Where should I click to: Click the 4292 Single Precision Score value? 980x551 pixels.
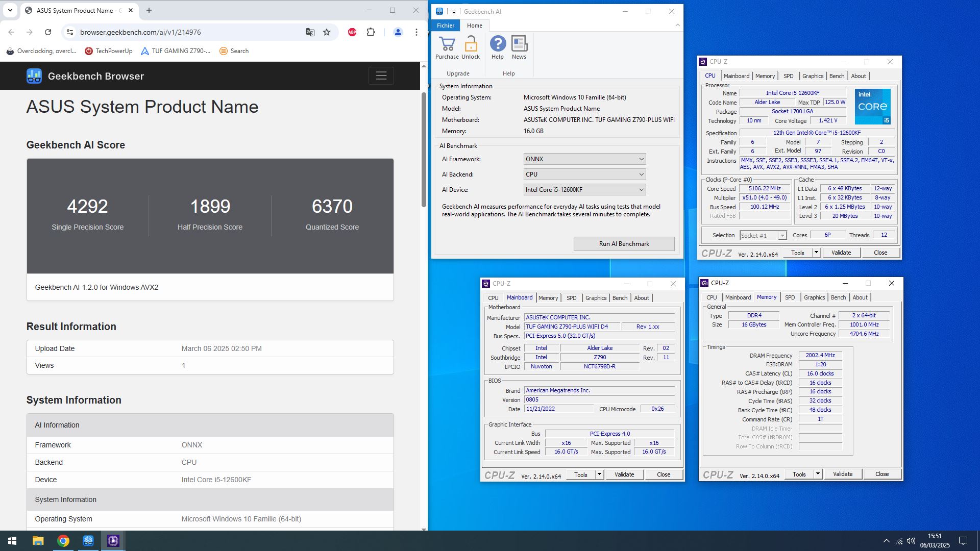[87, 206]
